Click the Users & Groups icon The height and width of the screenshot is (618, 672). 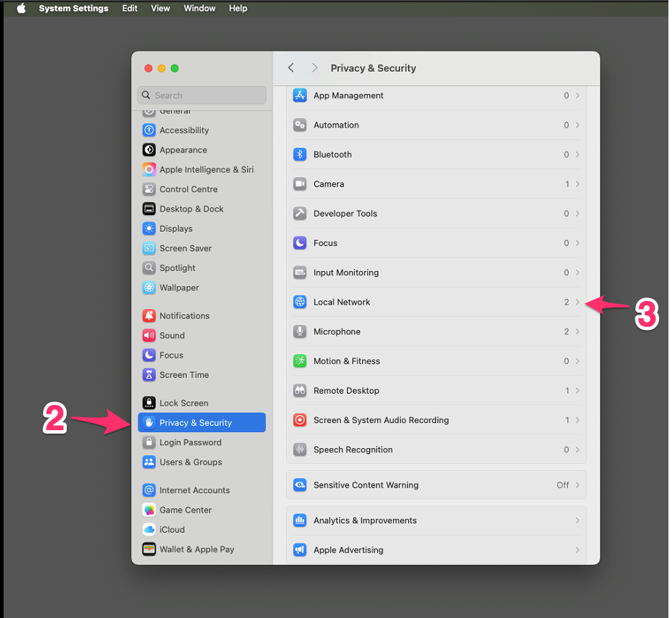click(x=148, y=462)
